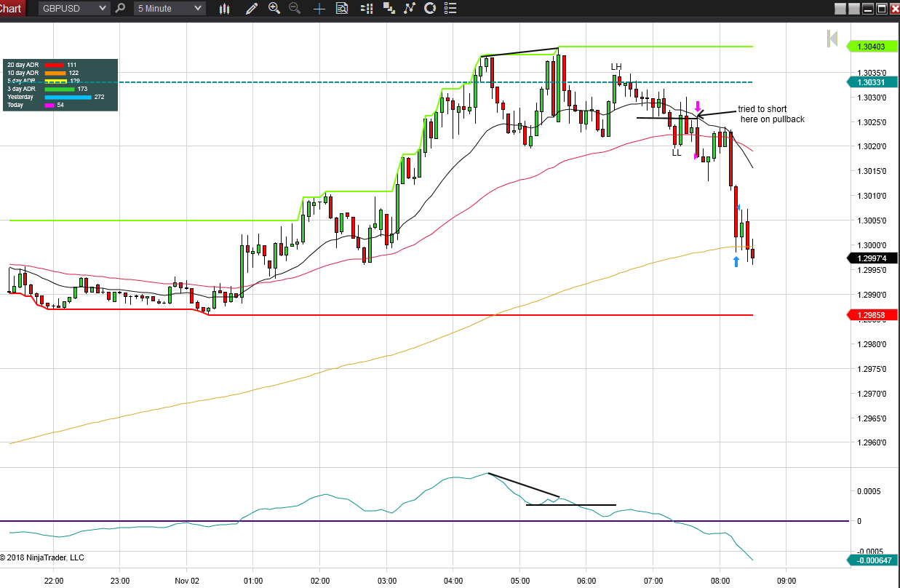Select the blue up arrow marker
This screenshot has width=900, height=588.
coord(736,261)
